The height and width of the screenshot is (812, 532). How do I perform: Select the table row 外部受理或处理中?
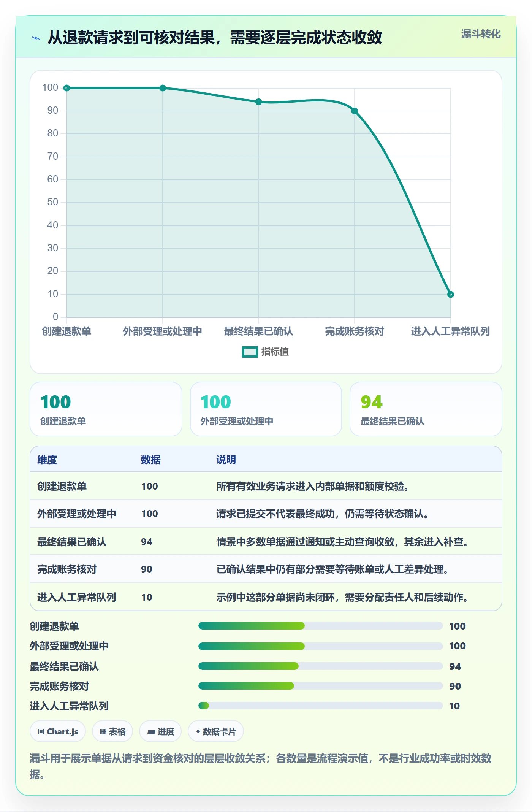tap(266, 514)
